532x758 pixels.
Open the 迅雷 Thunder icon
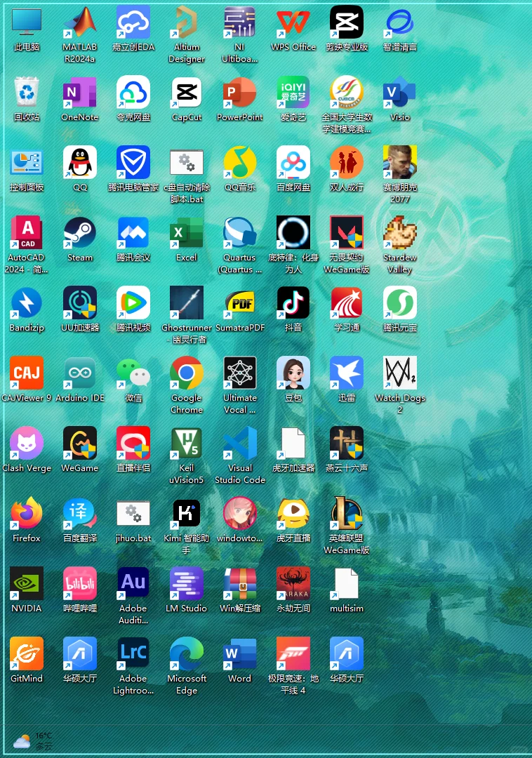click(347, 373)
